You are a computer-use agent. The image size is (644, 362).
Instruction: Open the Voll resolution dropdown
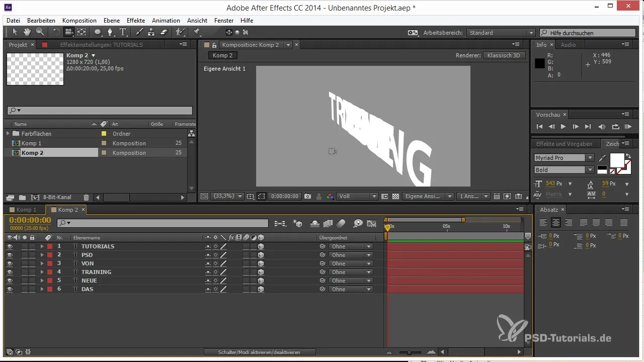pyautogui.click(x=358, y=196)
